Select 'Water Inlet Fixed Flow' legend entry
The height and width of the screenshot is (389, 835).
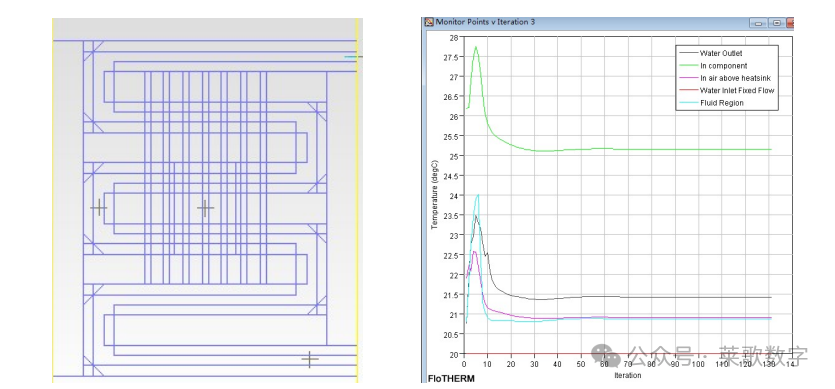tap(736, 90)
